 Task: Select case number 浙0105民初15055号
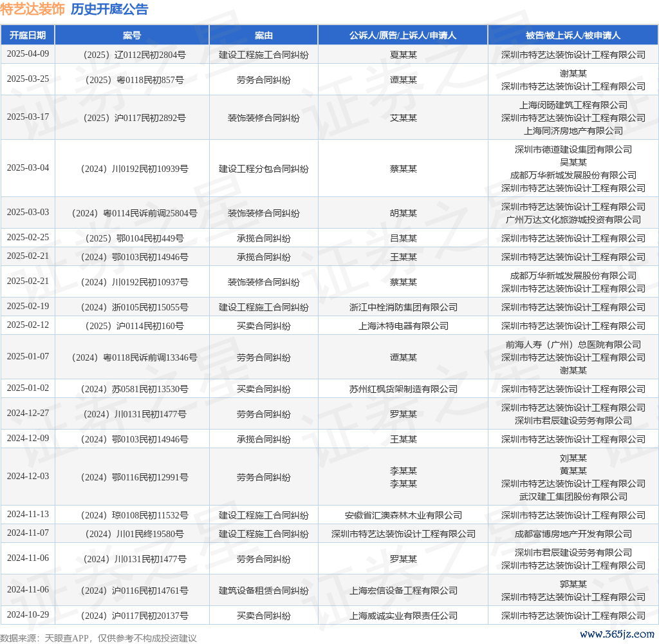tap(135, 307)
